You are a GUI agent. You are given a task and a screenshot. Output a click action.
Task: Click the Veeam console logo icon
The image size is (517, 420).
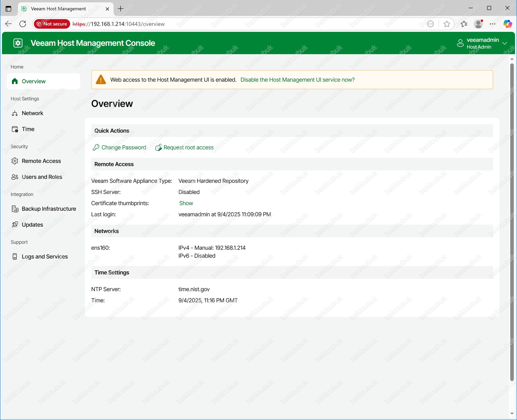[18, 43]
